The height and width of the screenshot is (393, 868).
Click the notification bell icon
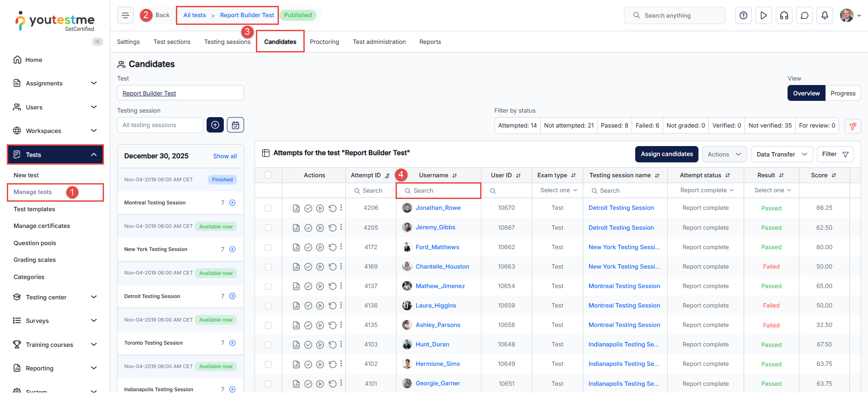point(825,15)
